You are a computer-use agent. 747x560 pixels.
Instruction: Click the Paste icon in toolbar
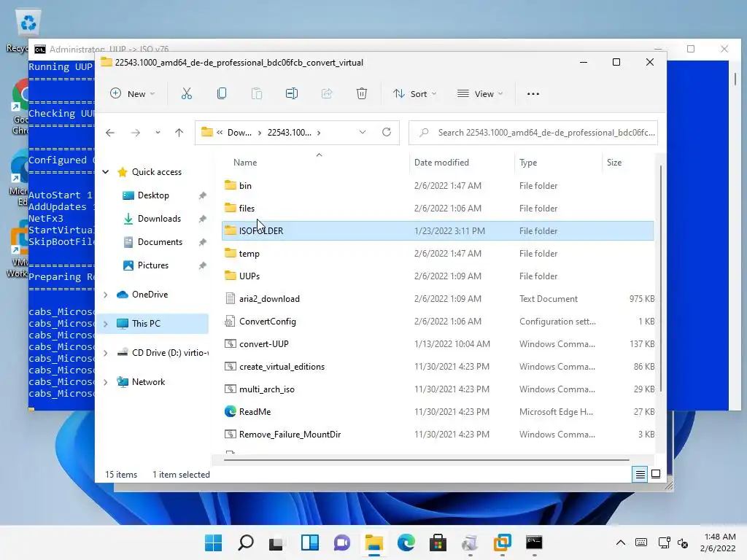[x=257, y=94]
